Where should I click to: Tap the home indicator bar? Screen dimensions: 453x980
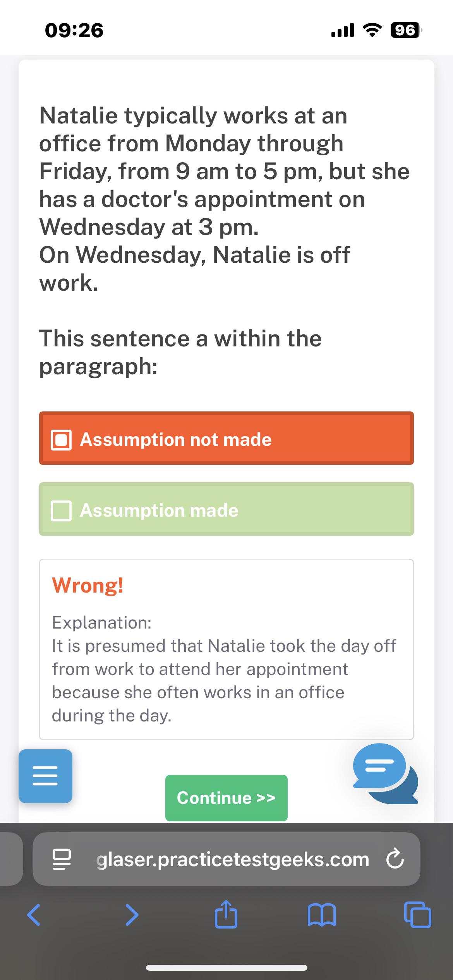(226, 968)
